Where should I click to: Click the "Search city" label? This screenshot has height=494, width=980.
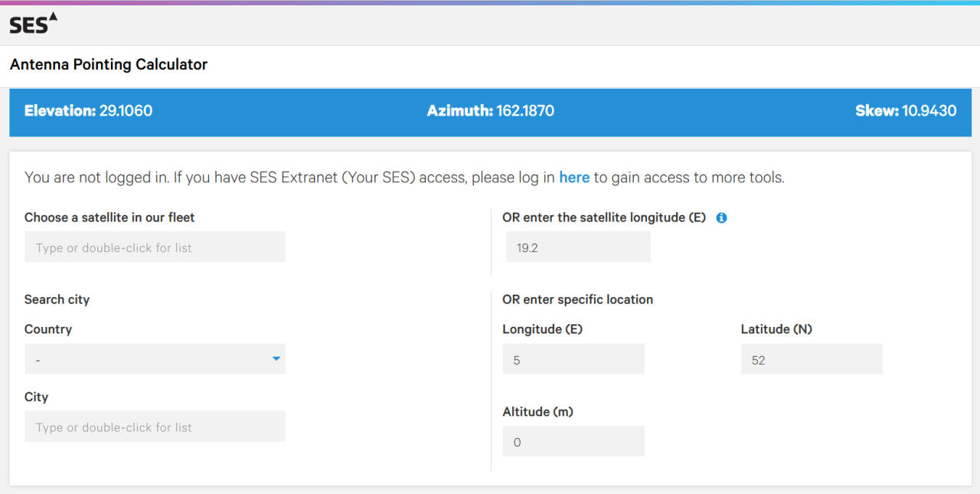(x=57, y=299)
